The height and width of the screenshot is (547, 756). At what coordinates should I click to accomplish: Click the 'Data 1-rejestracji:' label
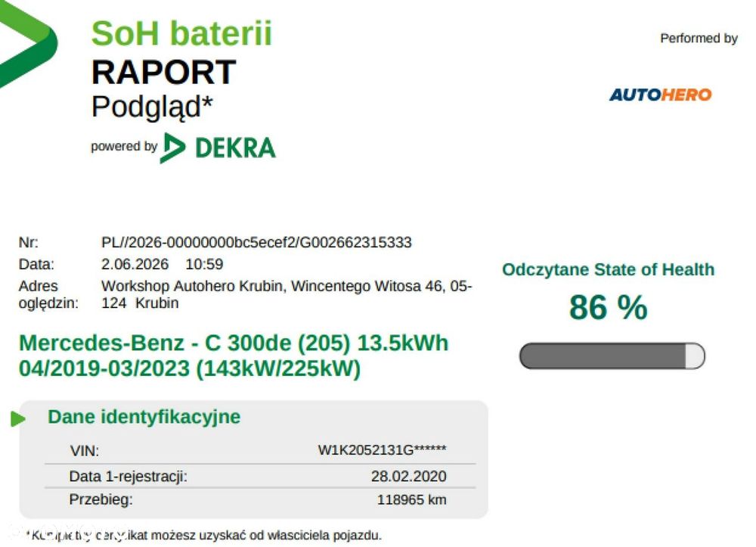click(129, 477)
